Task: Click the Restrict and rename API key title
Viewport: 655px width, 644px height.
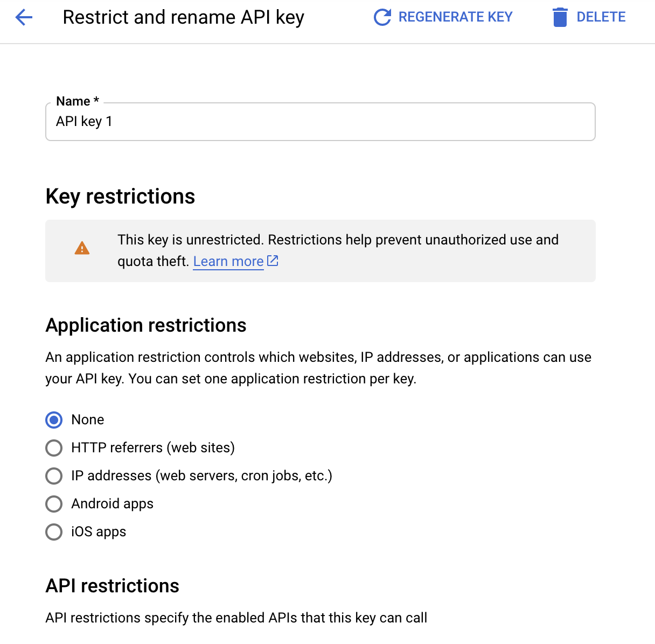Action: point(183,17)
